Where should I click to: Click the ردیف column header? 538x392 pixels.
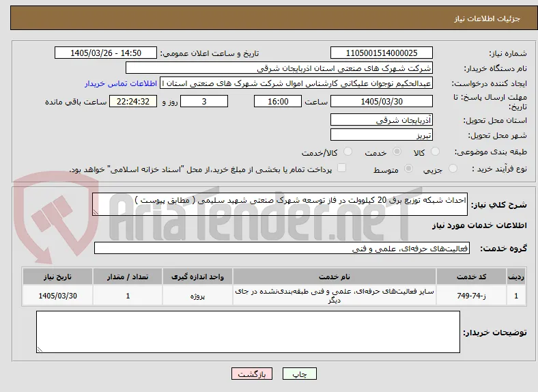[x=516, y=277]
